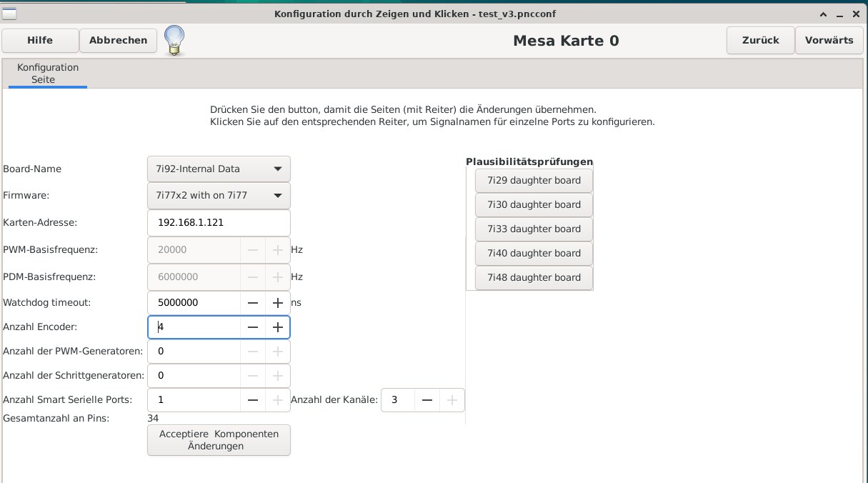Decrease Anzahl Smart Serielle Ports value
This screenshot has height=483, width=868.
click(x=253, y=400)
